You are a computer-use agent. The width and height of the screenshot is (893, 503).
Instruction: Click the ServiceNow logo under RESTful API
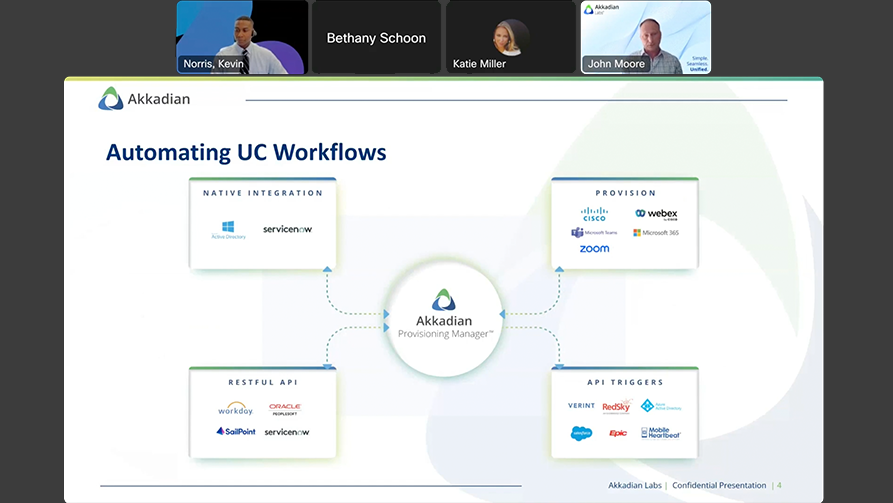pos(287,432)
